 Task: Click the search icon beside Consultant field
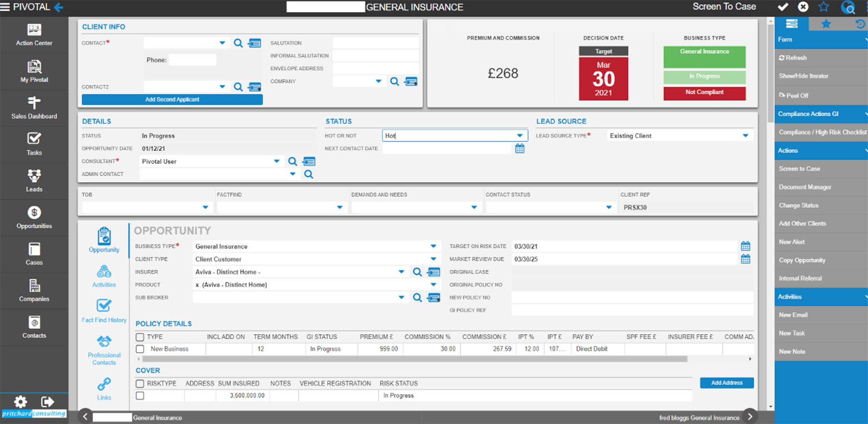(x=292, y=162)
